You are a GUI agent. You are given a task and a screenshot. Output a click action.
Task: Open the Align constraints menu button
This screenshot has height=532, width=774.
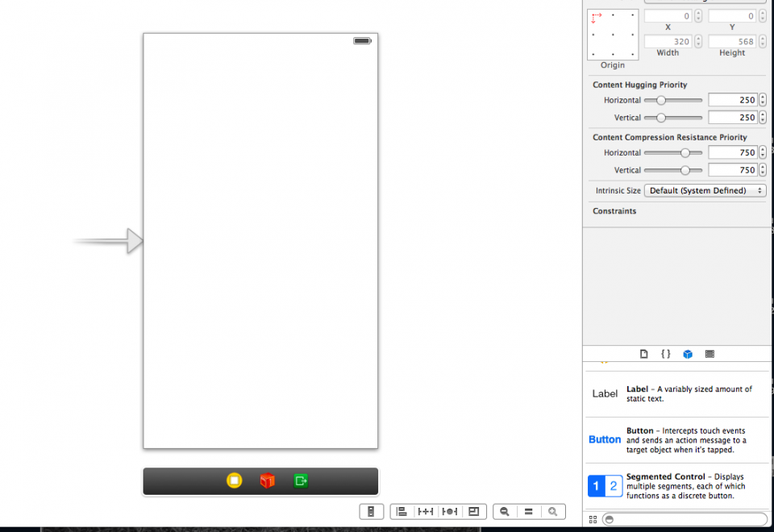point(402,512)
